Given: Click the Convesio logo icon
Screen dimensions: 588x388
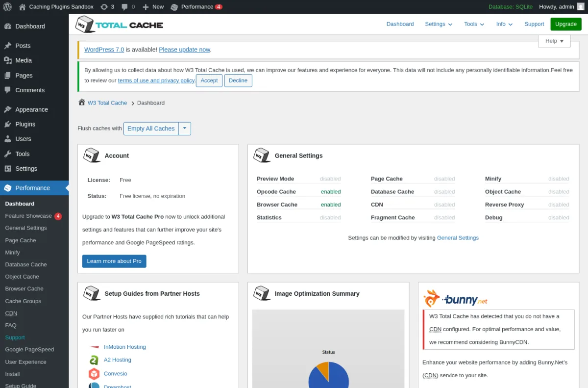Looking at the screenshot, I should [x=94, y=374].
